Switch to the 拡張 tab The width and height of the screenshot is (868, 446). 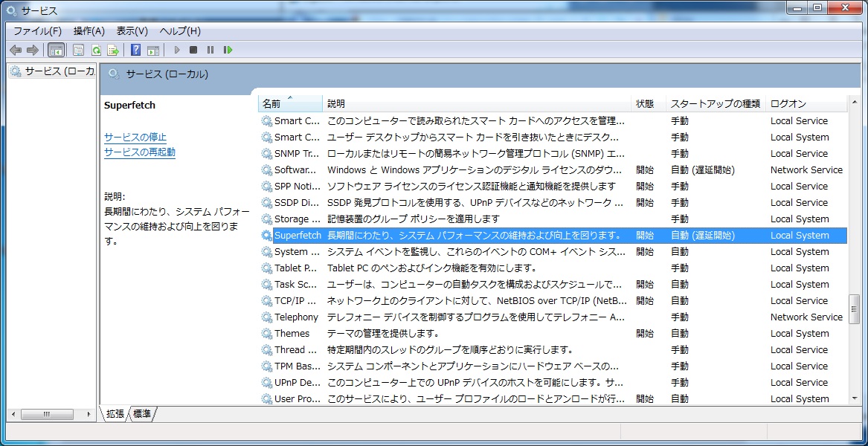[x=115, y=413]
